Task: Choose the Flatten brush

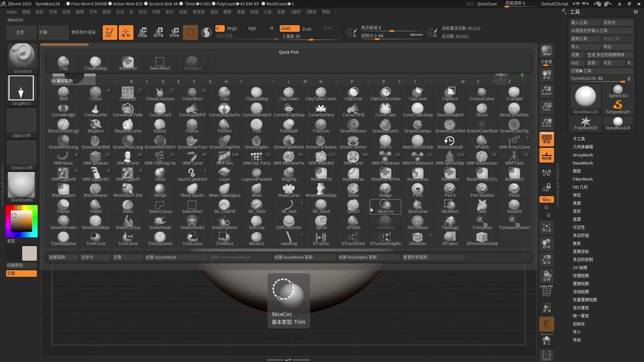Action: click(224, 126)
